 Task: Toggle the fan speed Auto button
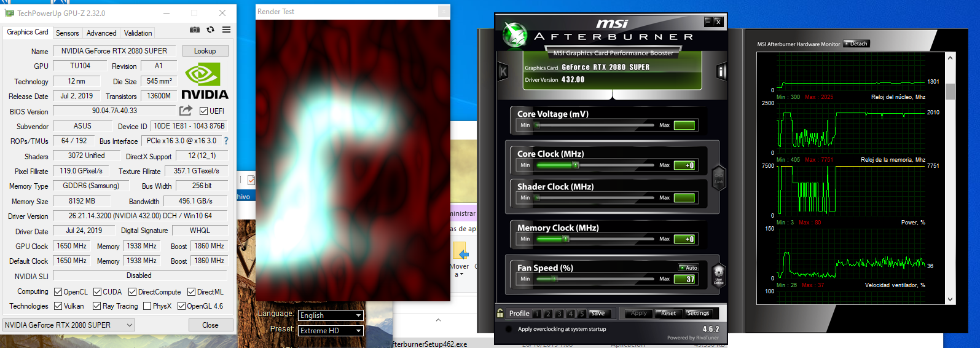point(688,267)
